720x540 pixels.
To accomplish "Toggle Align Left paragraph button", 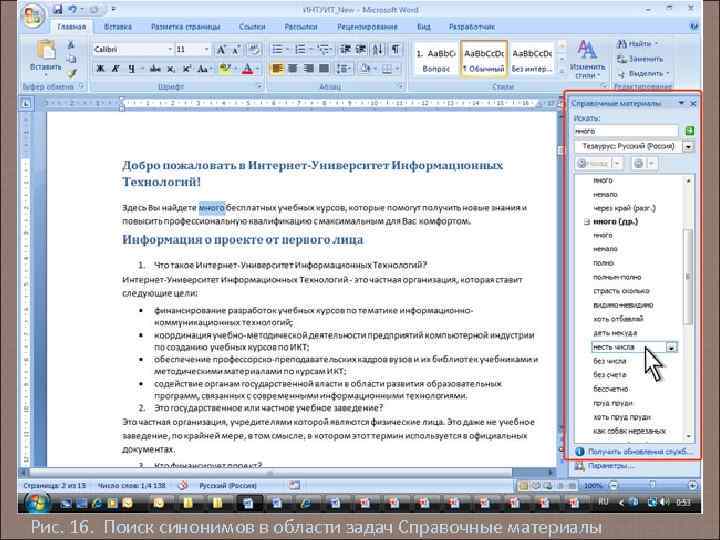I will (x=277, y=69).
